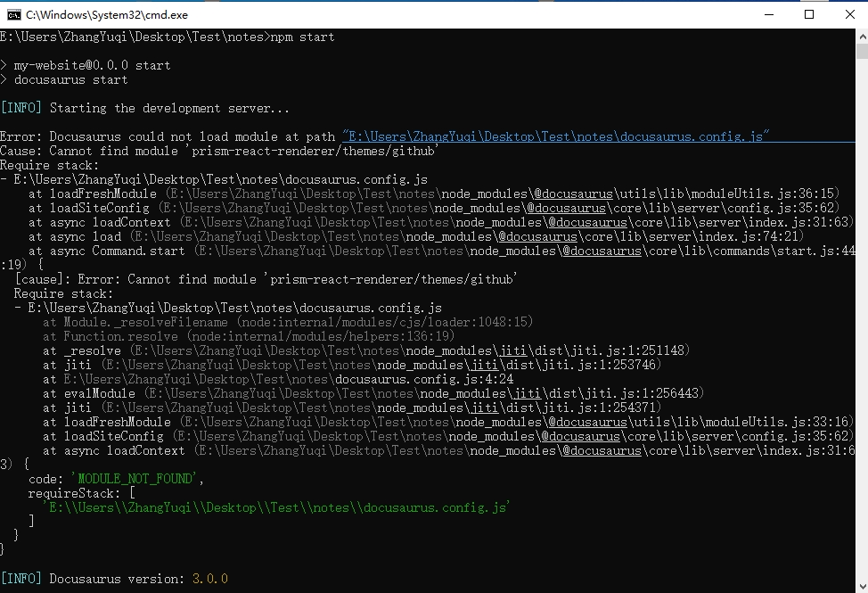Click the 'my-website@0.0.0 start' line
The width and height of the screenshot is (868, 593).
click(x=86, y=65)
